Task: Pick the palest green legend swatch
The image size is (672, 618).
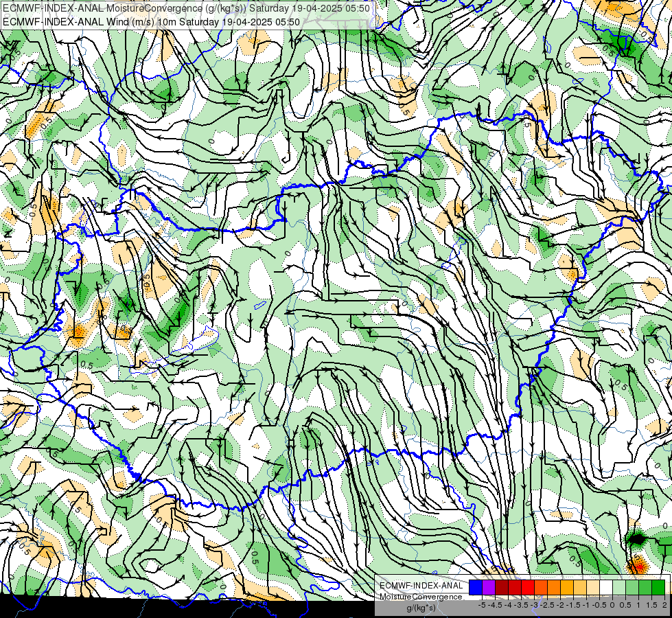Action: click(x=619, y=587)
